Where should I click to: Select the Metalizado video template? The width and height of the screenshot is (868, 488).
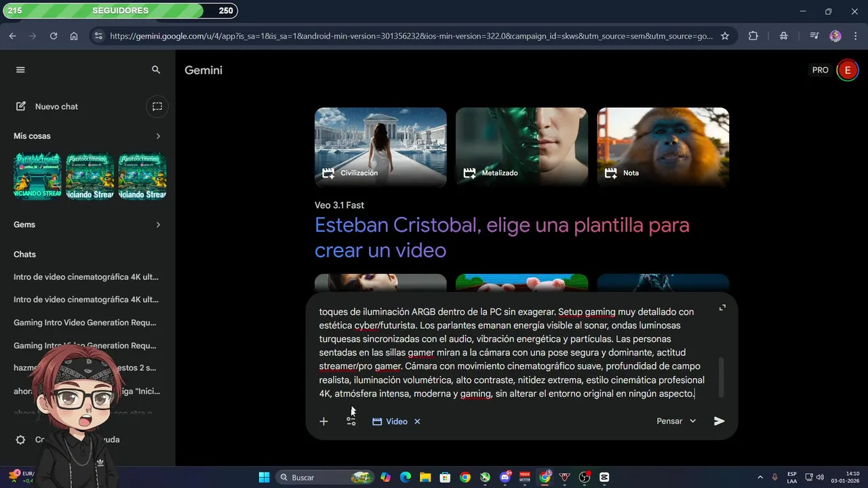(x=521, y=147)
